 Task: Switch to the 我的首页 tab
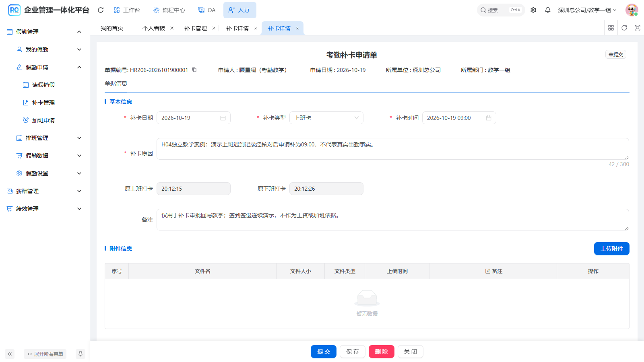[x=112, y=28]
